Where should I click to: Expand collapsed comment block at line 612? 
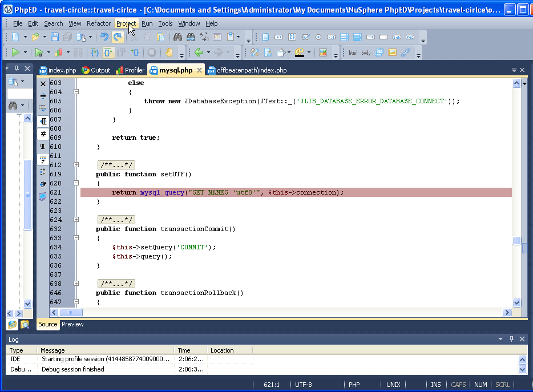tap(76, 165)
